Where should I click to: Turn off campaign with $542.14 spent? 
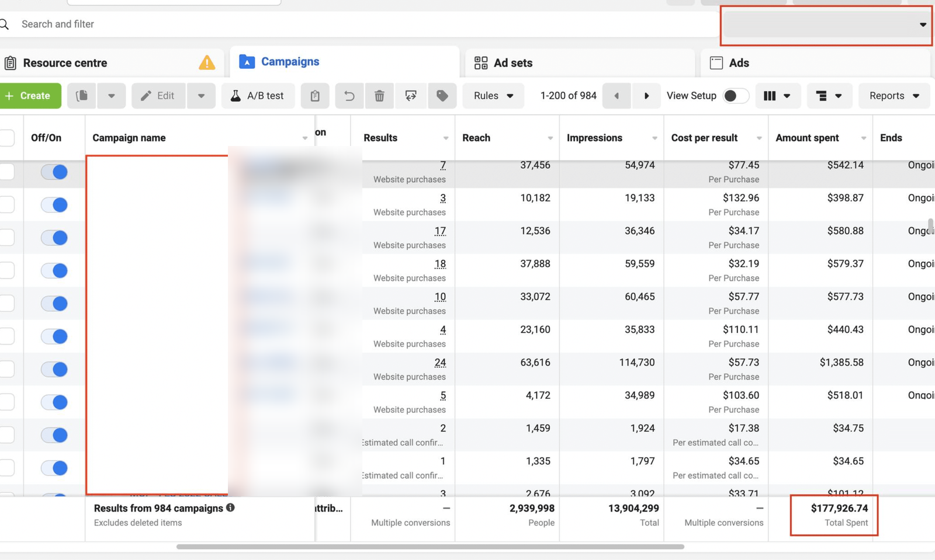54,172
